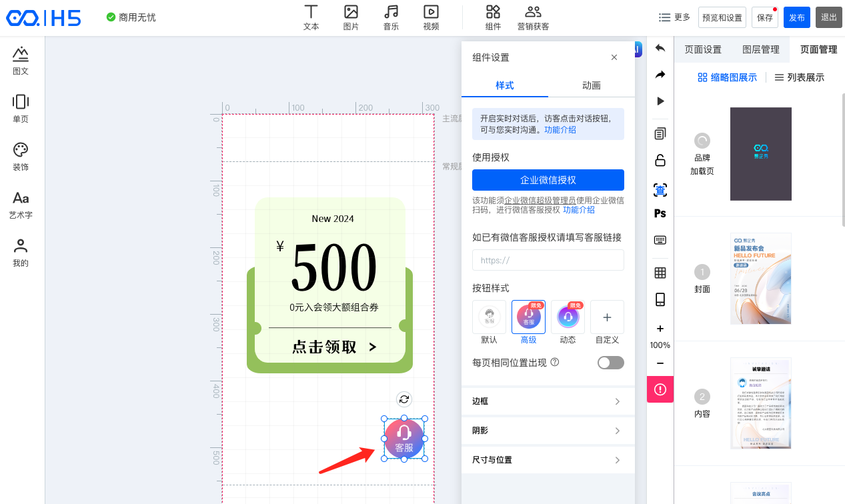Expand the 边框 border section
The image size is (845, 504).
(x=548, y=401)
